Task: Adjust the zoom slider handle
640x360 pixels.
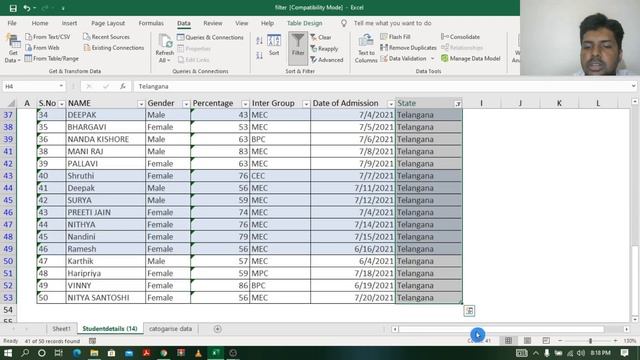Action: [x=590, y=340]
